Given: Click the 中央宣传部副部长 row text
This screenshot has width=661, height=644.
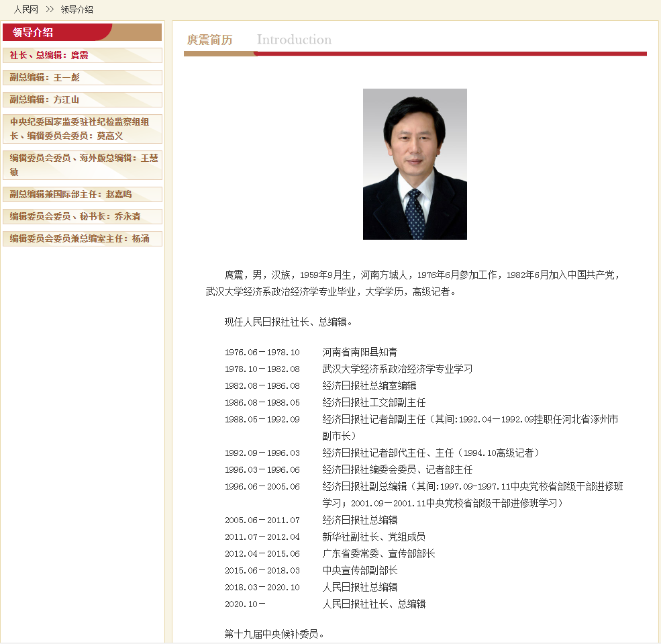Looking at the screenshot, I should click(x=360, y=571).
